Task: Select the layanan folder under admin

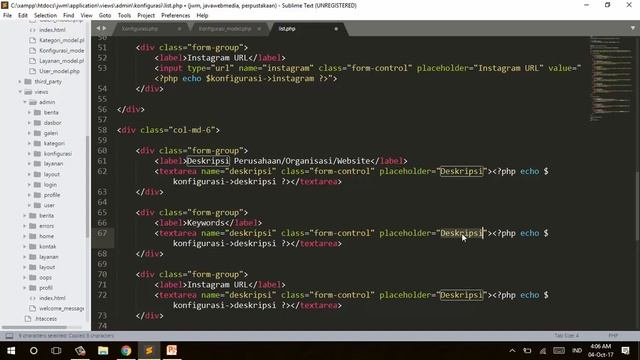Action: pos(53,164)
